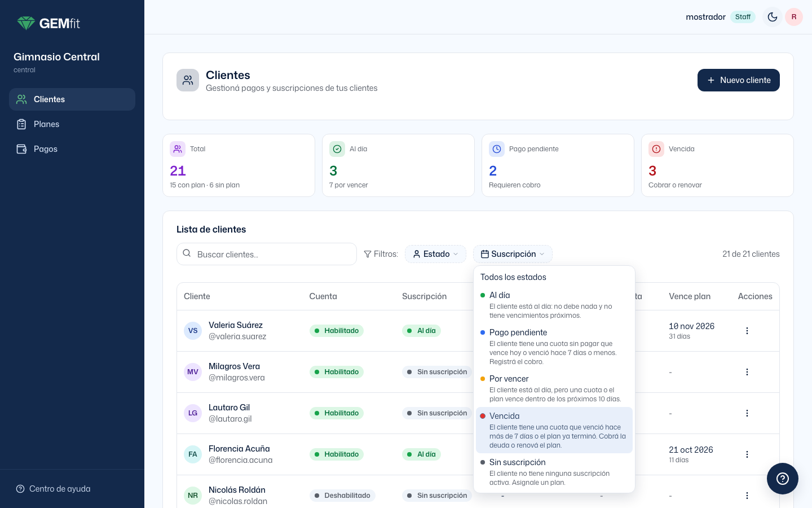Click the VS avatar of Valeria Suárez

tap(193, 331)
